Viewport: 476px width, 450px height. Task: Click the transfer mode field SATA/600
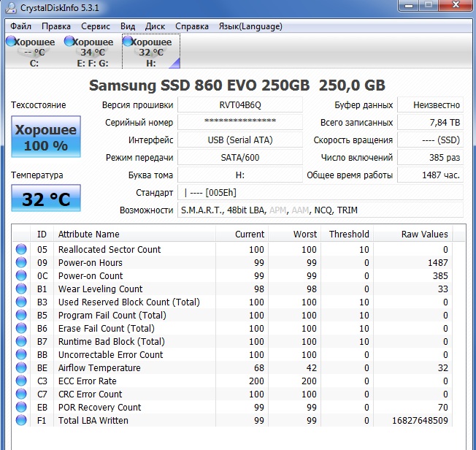(x=239, y=157)
